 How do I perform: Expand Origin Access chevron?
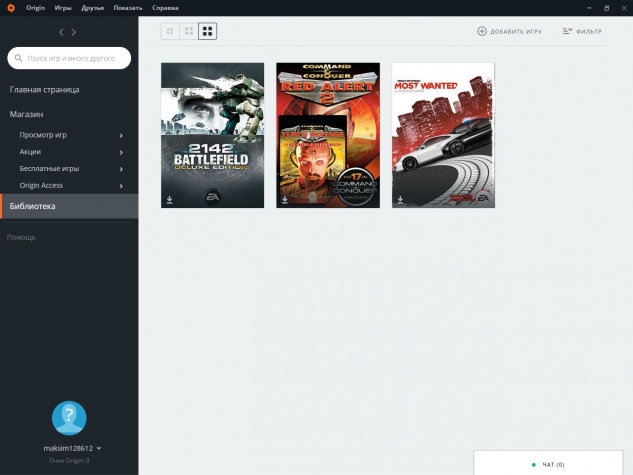(x=121, y=186)
